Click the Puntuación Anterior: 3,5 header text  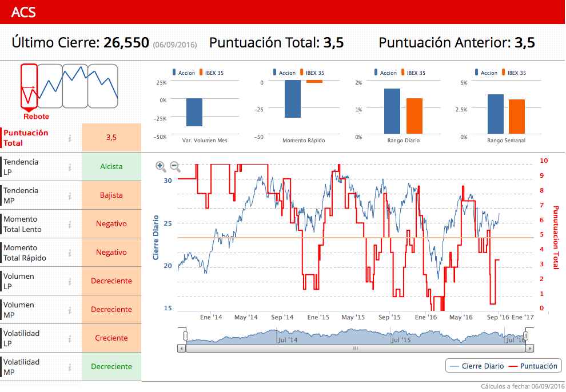pyautogui.click(x=457, y=42)
